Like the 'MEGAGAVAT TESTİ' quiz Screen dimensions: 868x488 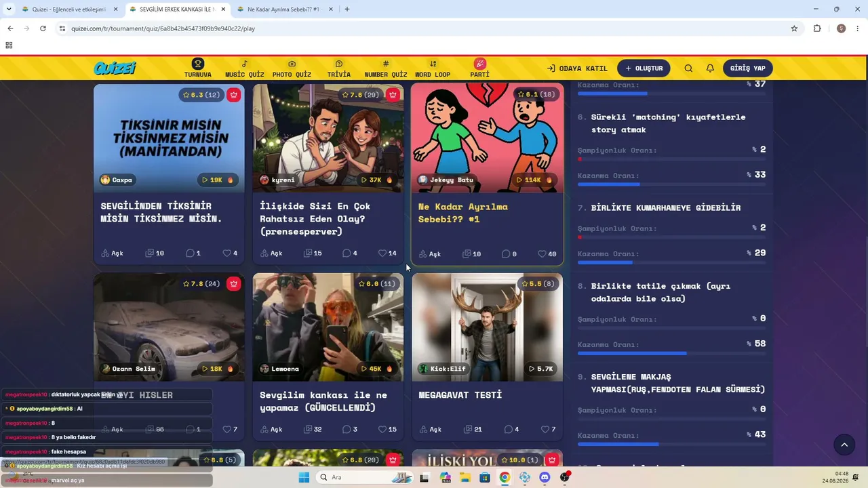[548, 429]
